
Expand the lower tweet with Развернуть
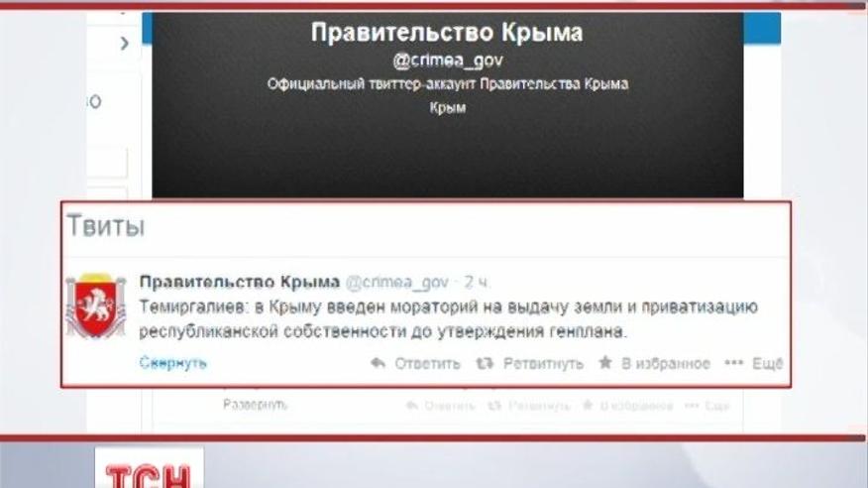point(256,405)
